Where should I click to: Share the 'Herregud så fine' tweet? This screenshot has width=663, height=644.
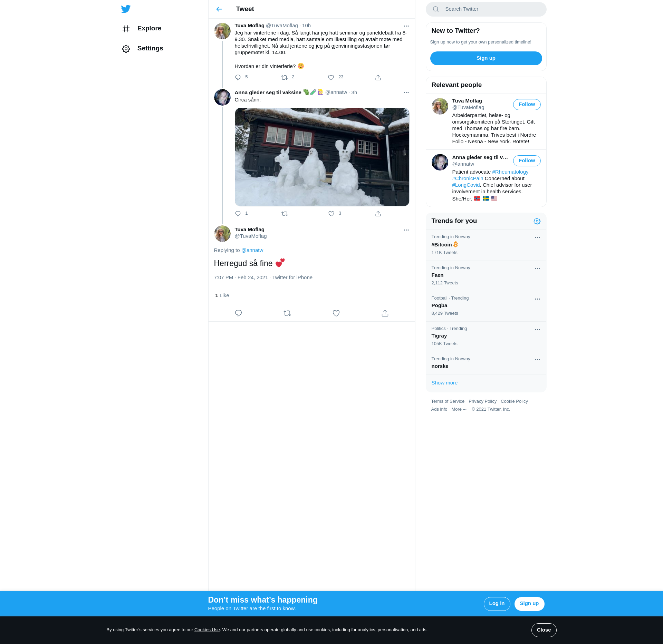(x=385, y=313)
